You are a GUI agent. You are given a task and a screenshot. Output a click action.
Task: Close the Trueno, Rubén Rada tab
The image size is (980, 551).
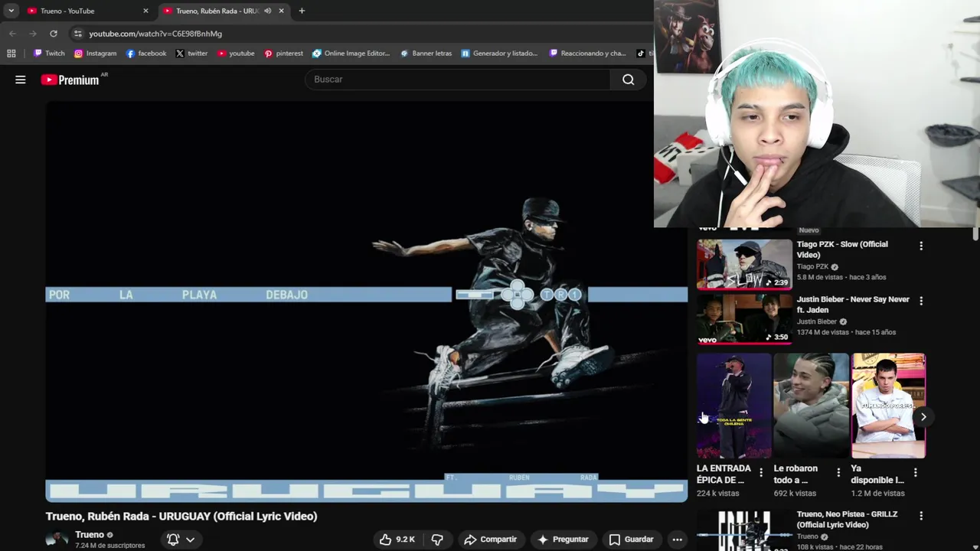tap(281, 11)
